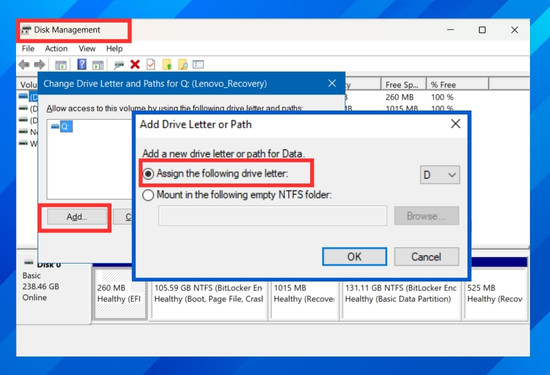The height and width of the screenshot is (375, 550).
Task: Click the Disk Management title bar icon
Action: tap(26, 30)
